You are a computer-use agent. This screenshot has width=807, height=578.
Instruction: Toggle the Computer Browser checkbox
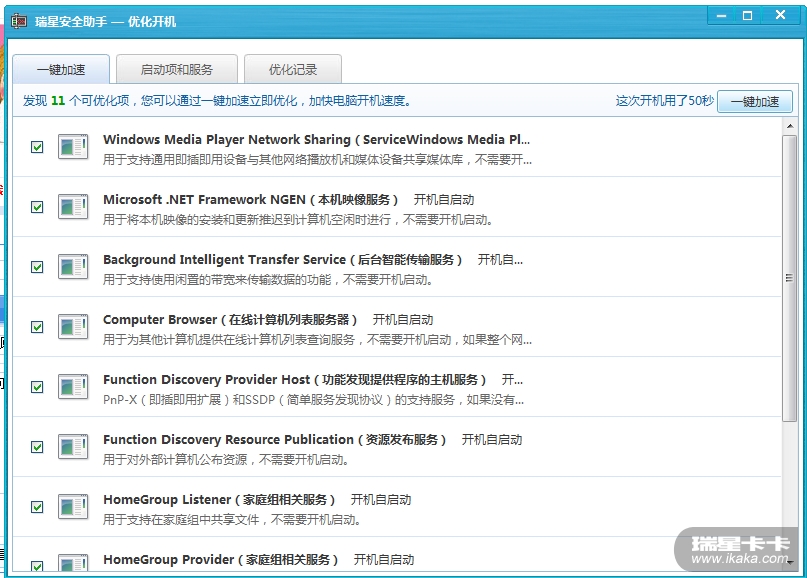[x=37, y=327]
